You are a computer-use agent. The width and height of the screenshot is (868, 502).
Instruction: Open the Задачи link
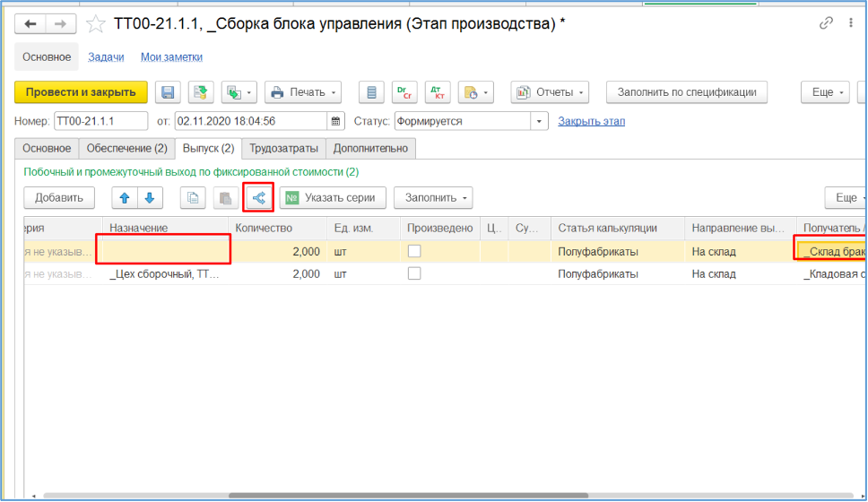pyautogui.click(x=106, y=57)
